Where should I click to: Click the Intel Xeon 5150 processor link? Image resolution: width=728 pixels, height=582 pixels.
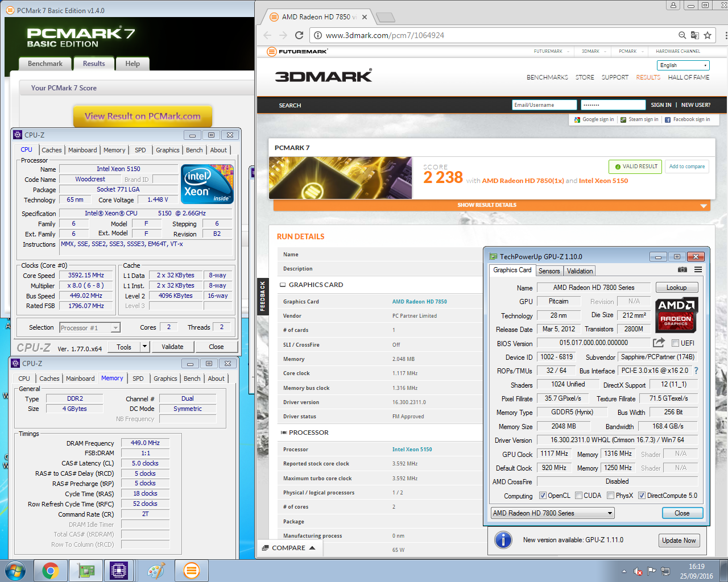412,450
